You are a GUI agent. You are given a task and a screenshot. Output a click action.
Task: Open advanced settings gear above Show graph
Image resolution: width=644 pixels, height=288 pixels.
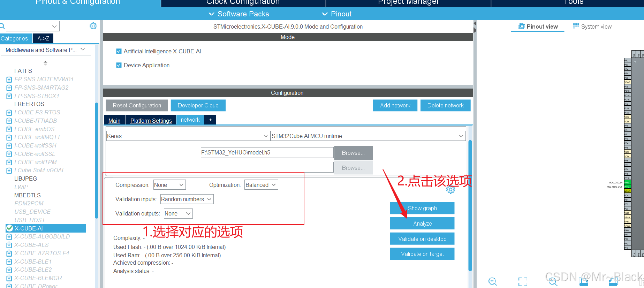coord(450,189)
